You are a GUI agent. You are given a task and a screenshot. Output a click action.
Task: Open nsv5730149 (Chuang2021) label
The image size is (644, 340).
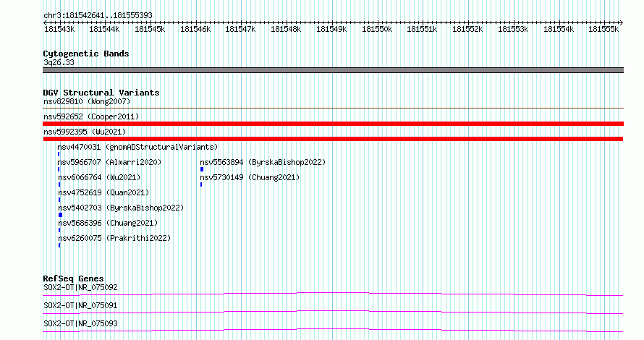coord(250,177)
